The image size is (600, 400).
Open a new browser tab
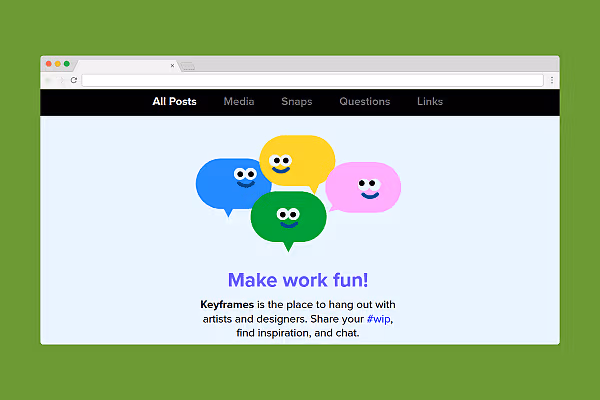(187, 66)
